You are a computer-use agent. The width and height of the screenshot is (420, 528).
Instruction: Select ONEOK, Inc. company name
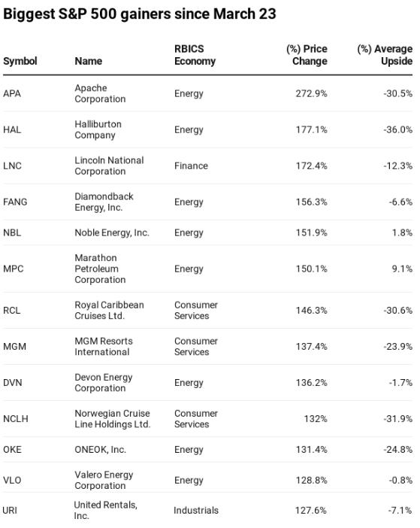tap(100, 450)
